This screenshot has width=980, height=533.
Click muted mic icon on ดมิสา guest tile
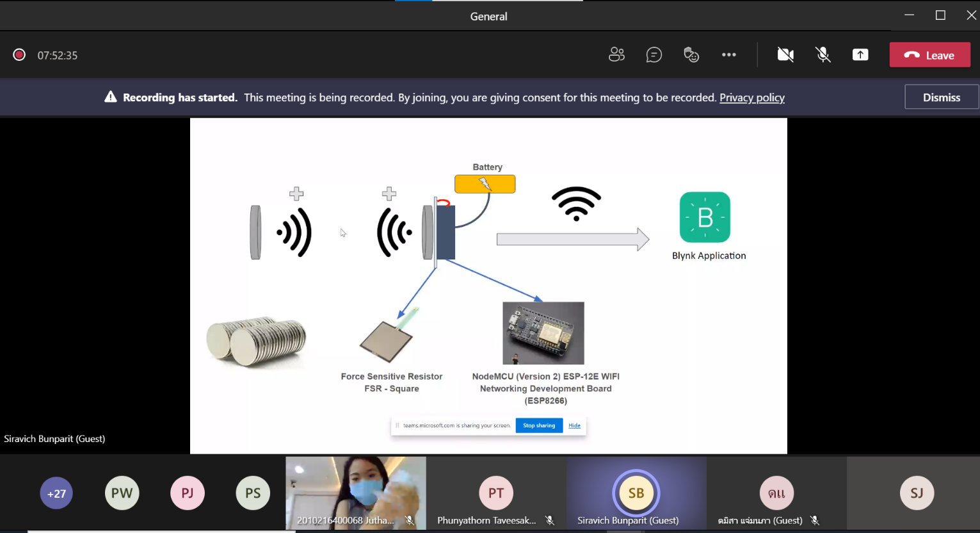point(815,520)
